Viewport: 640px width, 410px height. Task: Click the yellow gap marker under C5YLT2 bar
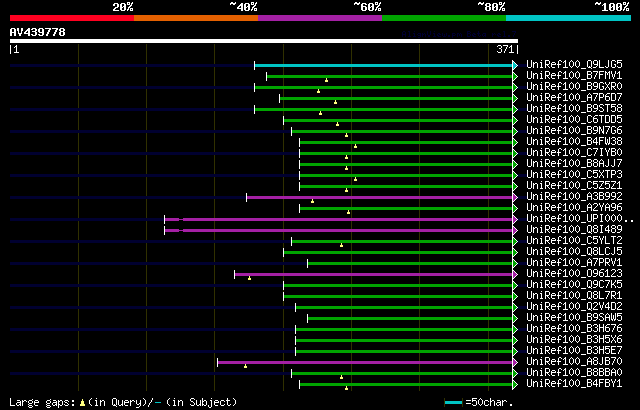tap(342, 246)
